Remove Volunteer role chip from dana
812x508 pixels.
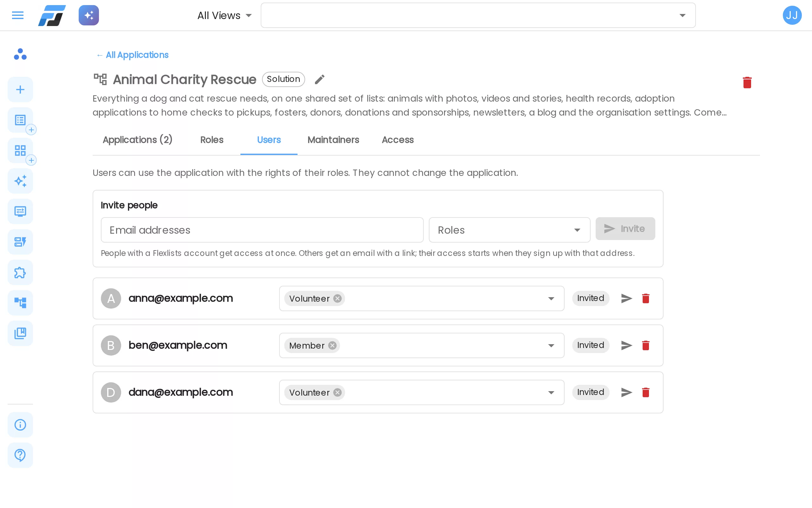(337, 392)
